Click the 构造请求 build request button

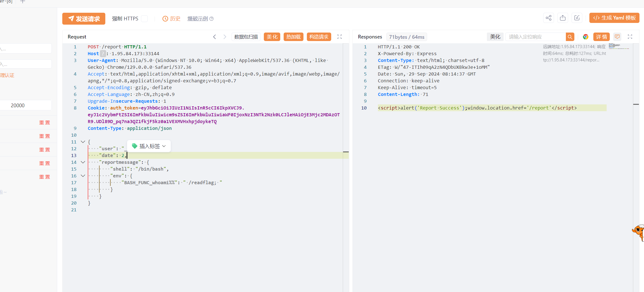pos(319,37)
